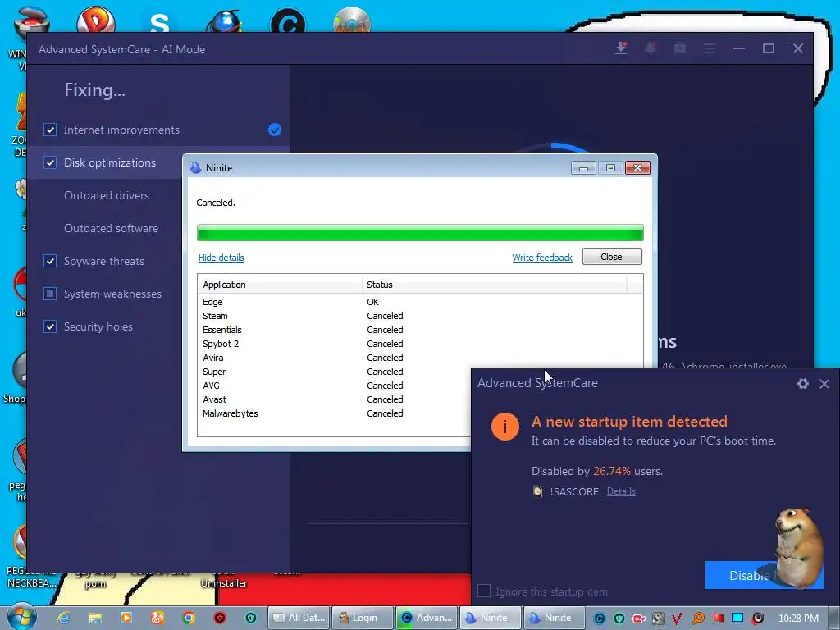Click Hide details link in Ninite
Image resolution: width=840 pixels, height=630 pixels.
pos(221,258)
